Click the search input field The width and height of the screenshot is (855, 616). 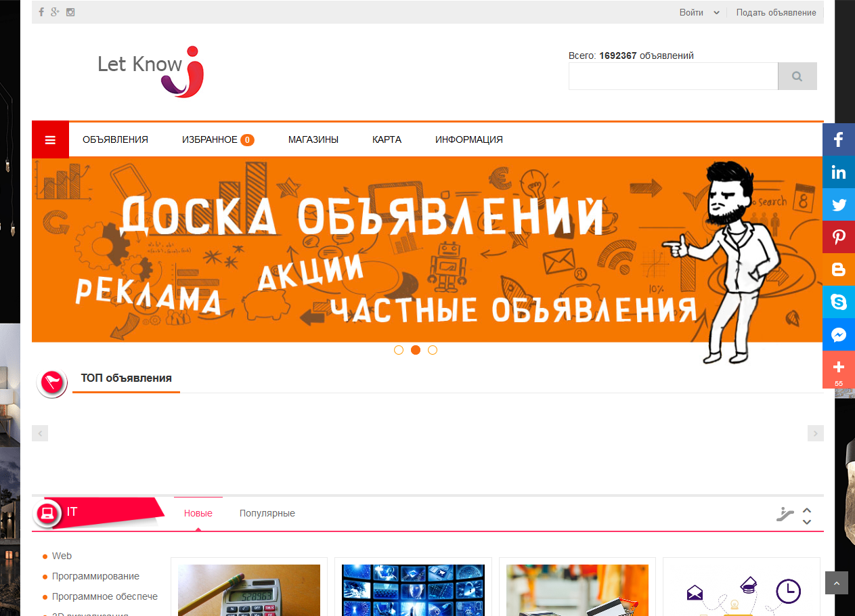[673, 76]
